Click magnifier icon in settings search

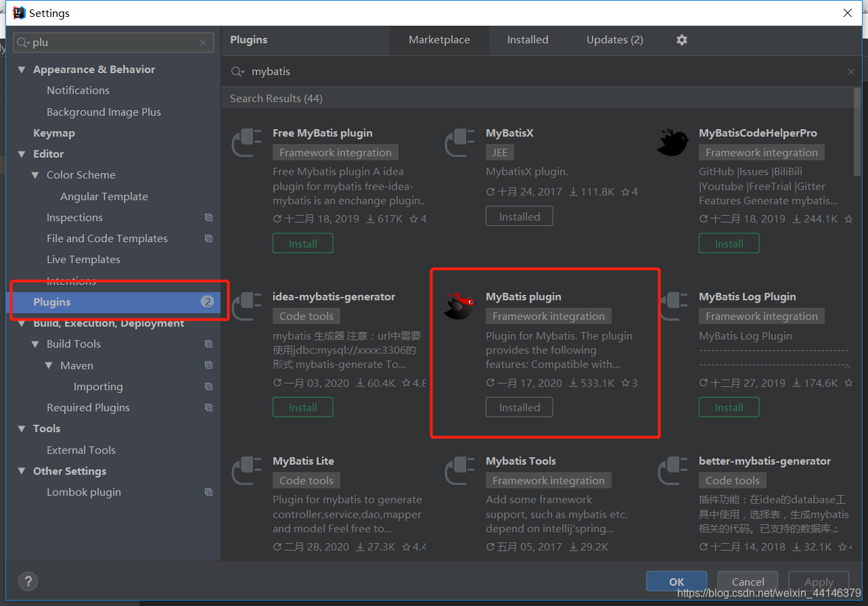(24, 43)
